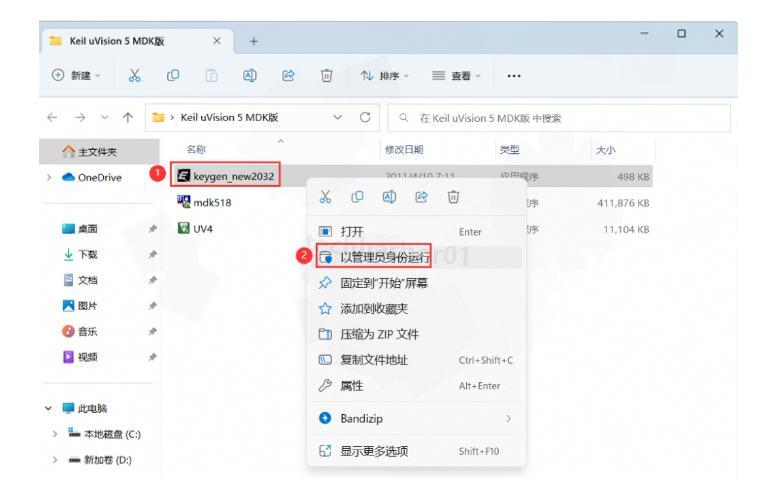Expand the 新加卷 (D:) node chevron
The width and height of the screenshot is (778, 499).
pyautogui.click(x=55, y=460)
